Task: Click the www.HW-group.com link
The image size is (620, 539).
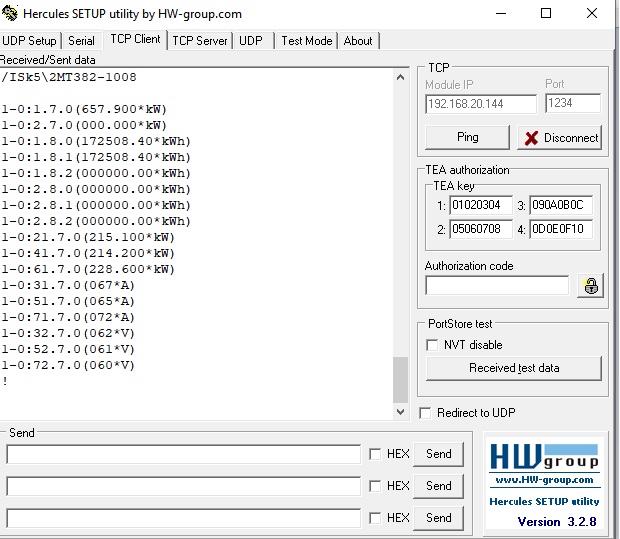Action: (x=544, y=480)
